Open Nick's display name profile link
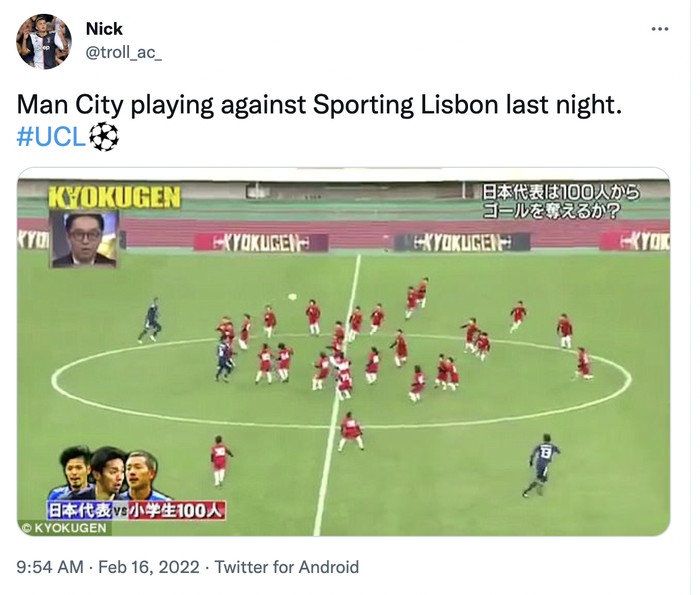This screenshot has height=595, width=700. click(x=104, y=29)
